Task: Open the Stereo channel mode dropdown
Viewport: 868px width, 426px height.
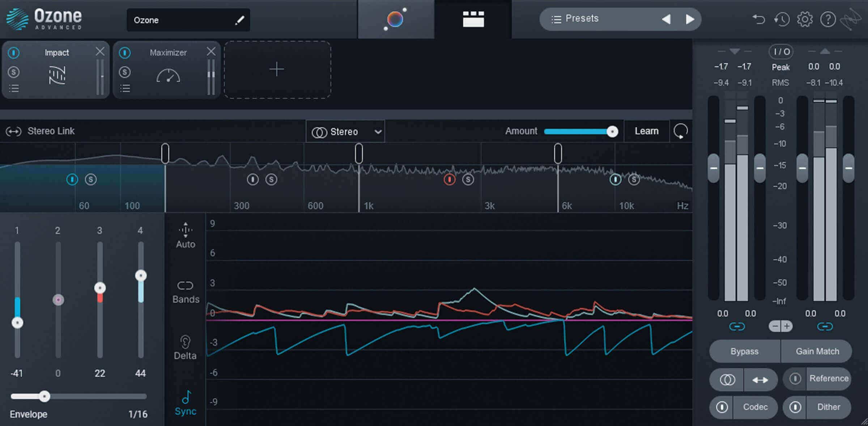Action: point(346,132)
